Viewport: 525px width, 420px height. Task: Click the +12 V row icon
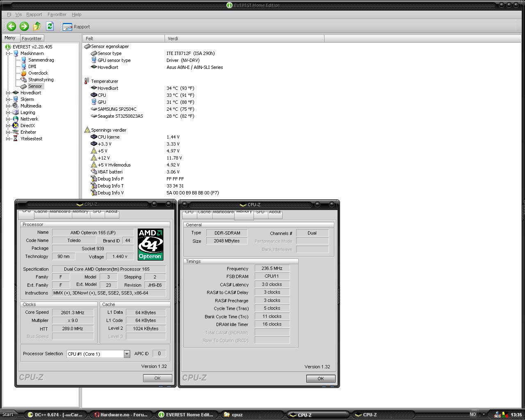(94, 158)
